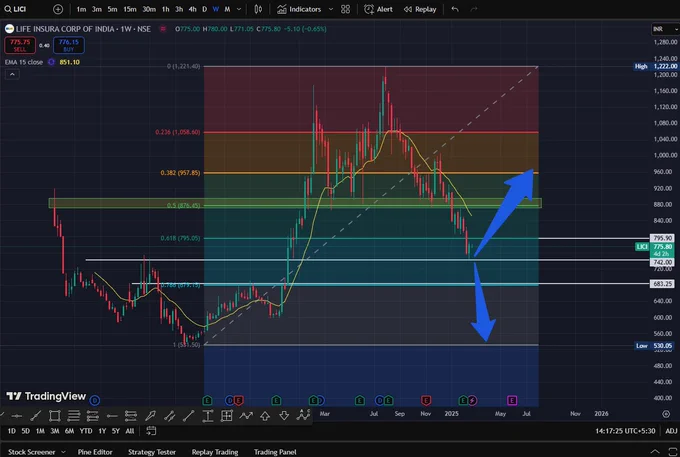Click the purple E marker near May
680x457 pixels.
pos(512,400)
